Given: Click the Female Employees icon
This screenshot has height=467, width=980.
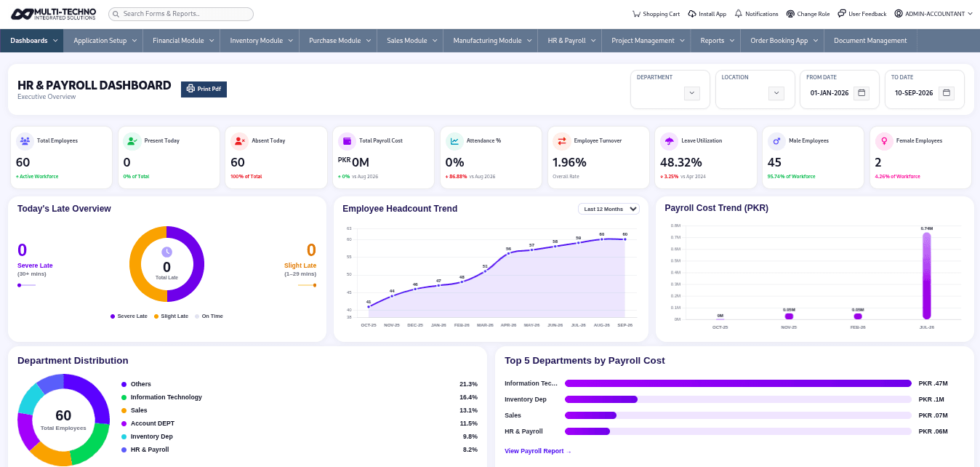Looking at the screenshot, I should point(883,141).
